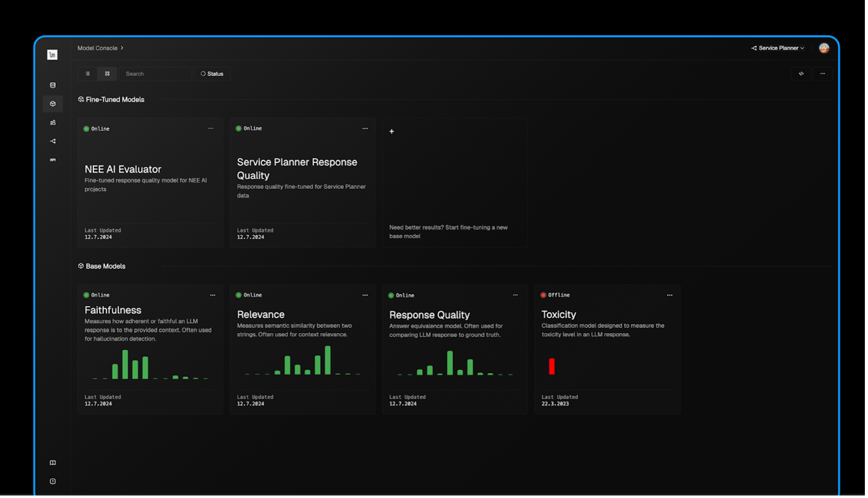
Task: Click the app logo in top left
Action: [53, 55]
